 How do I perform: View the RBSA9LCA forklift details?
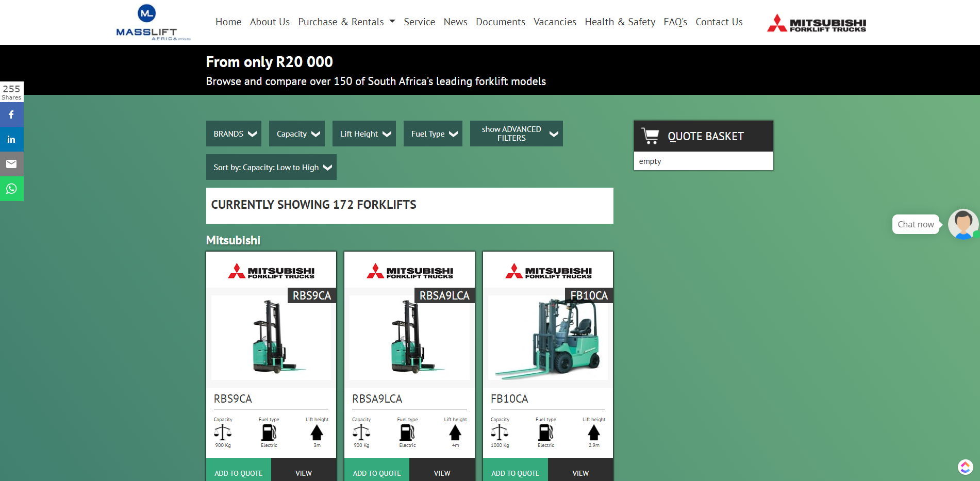(x=442, y=470)
